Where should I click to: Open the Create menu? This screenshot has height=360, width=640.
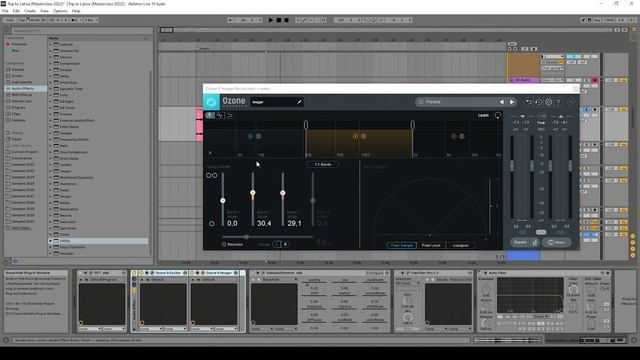point(30,11)
